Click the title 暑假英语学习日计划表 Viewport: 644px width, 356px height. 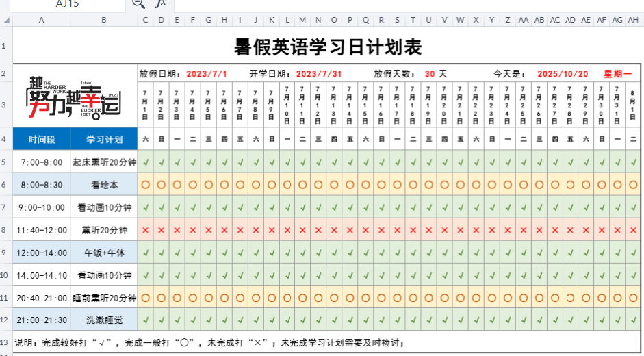pyautogui.click(x=328, y=47)
